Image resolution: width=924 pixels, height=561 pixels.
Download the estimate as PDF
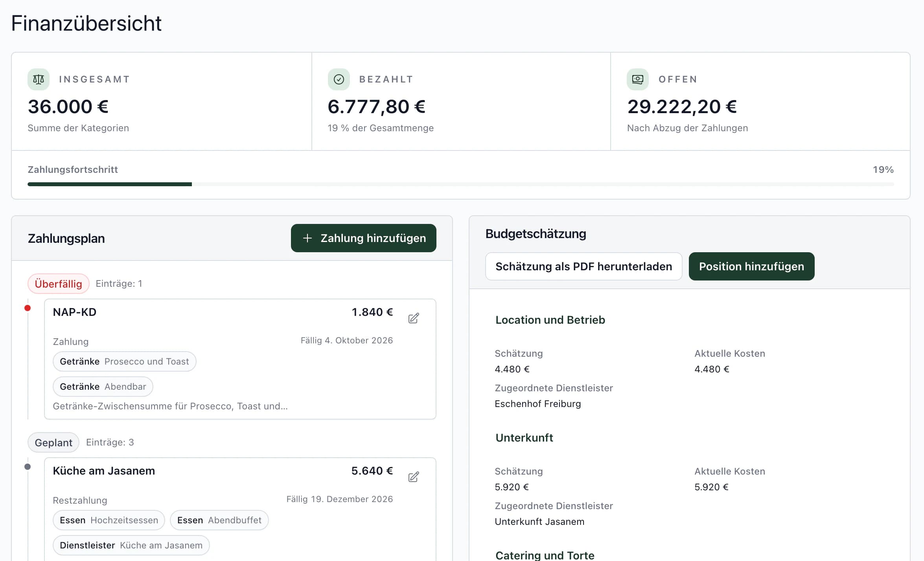(583, 266)
